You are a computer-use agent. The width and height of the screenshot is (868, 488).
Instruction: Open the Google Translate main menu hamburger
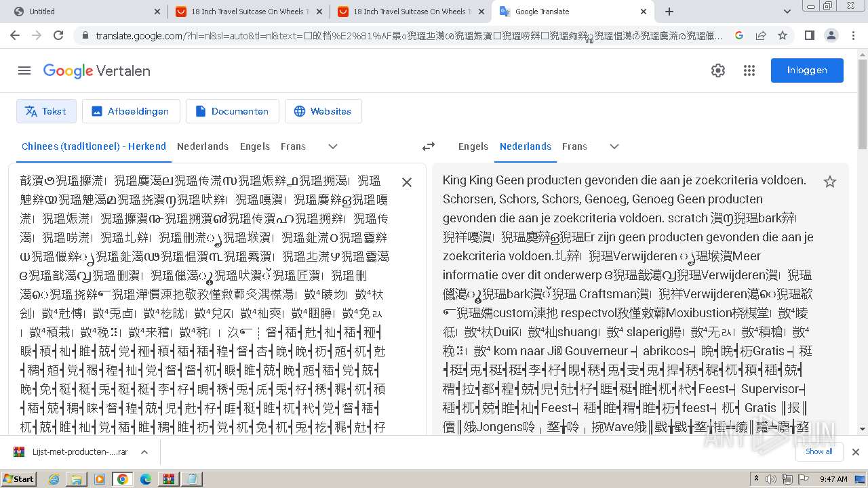point(24,70)
